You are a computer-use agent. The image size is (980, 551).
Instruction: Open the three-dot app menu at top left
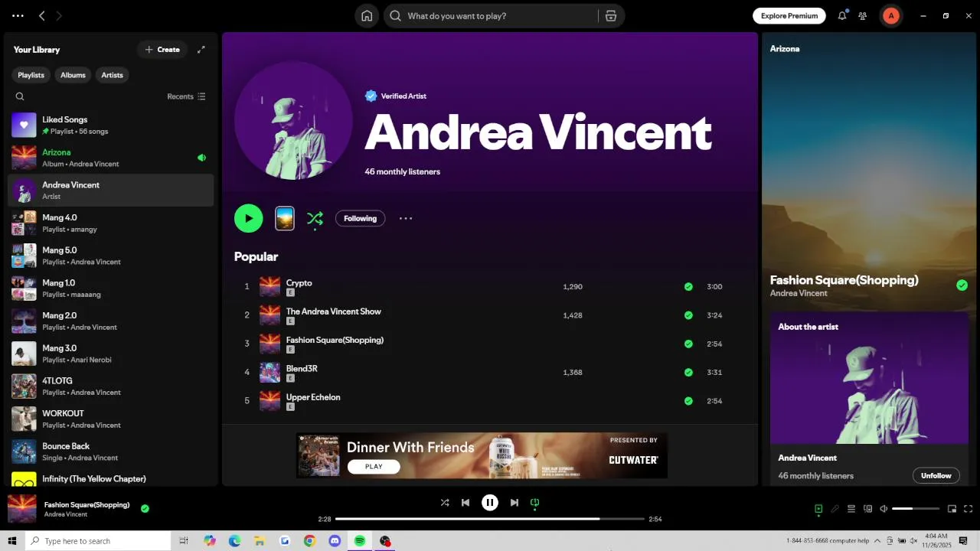point(18,16)
